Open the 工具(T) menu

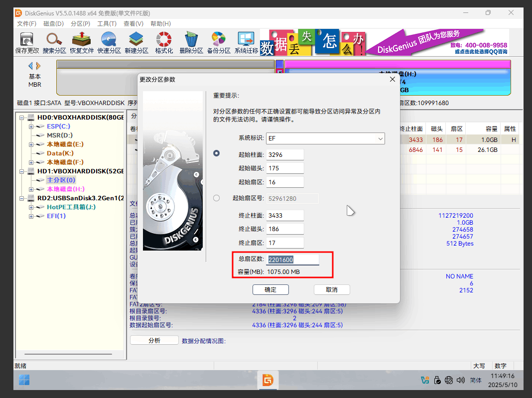(x=107, y=24)
